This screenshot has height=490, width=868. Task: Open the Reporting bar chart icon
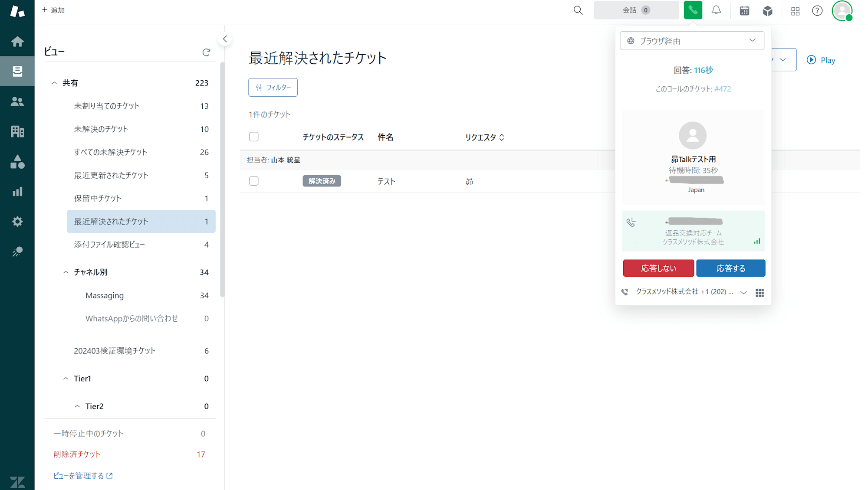coord(17,192)
